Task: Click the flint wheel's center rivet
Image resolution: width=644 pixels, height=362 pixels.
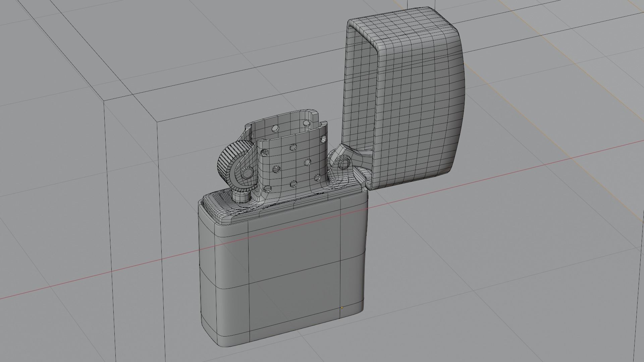Action: 247,173
